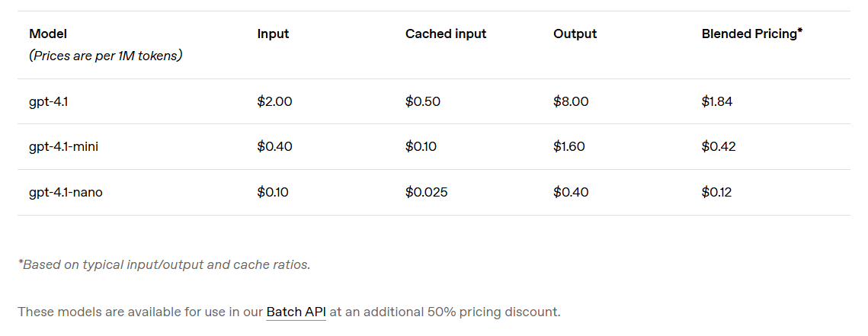Click the footnote about typical input/output ratios
The image size is (868, 336).
point(164,265)
